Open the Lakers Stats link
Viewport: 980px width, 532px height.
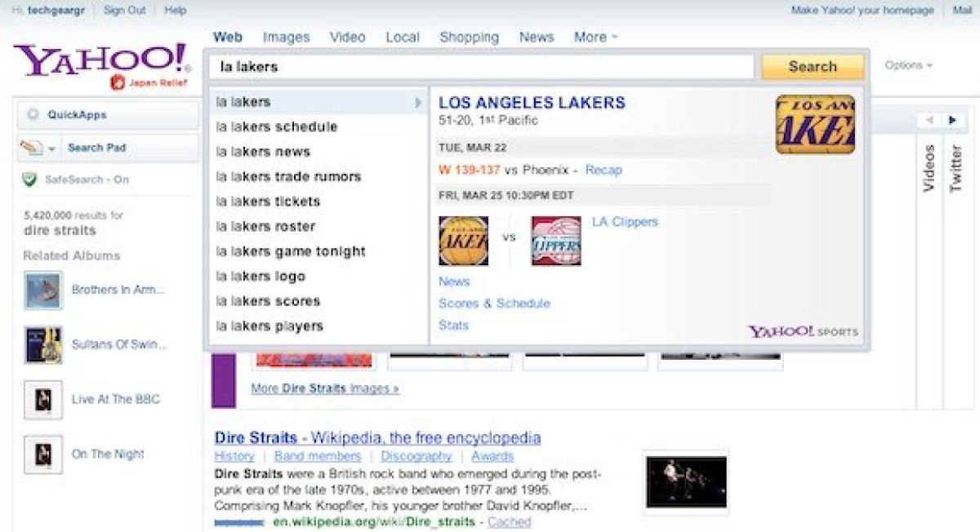pos(453,326)
